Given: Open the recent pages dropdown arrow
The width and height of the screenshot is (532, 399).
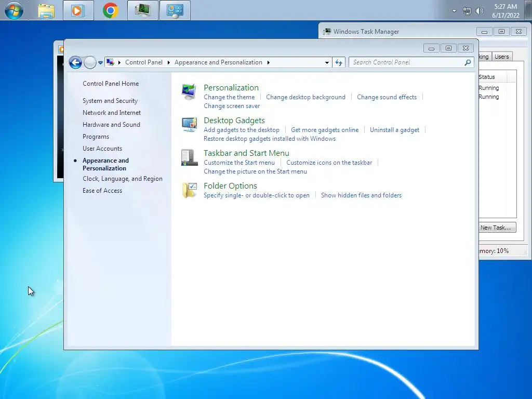Looking at the screenshot, I should [x=100, y=62].
